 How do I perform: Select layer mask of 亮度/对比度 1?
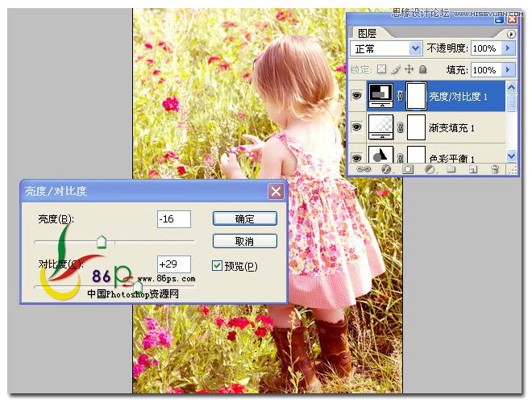[x=416, y=96]
